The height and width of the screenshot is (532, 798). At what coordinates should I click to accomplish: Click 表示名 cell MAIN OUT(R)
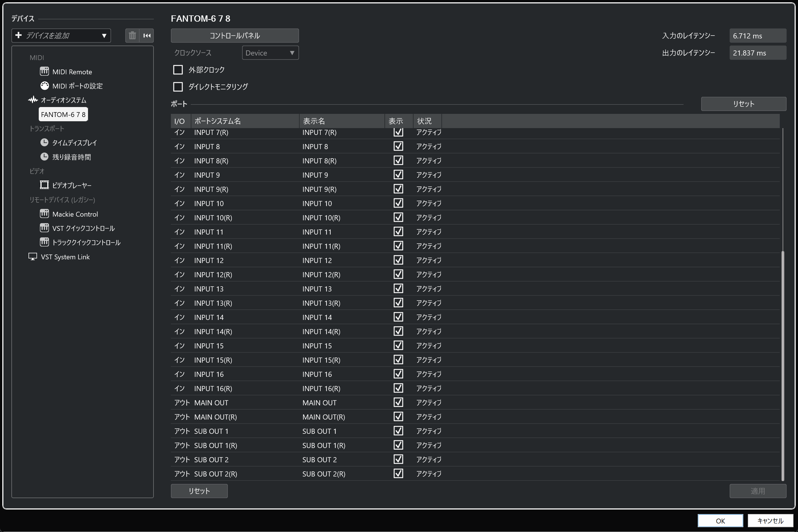(x=324, y=417)
